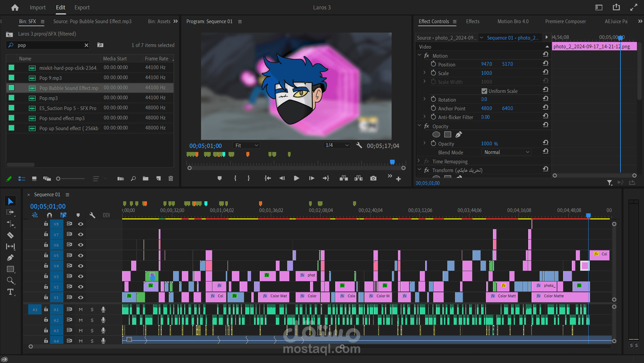Image resolution: width=644 pixels, height=363 pixels.
Task: Select the Zoom tool magnifier
Action: pyautogui.click(x=10, y=280)
